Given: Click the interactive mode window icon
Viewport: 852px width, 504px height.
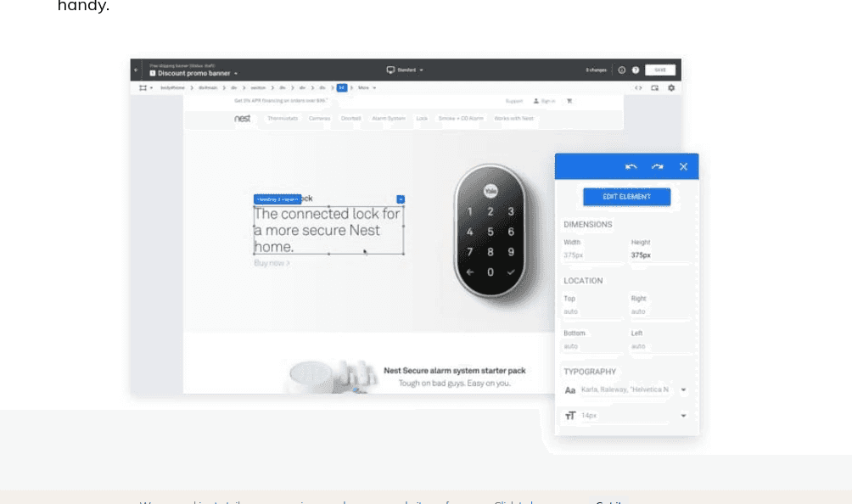Looking at the screenshot, I should pos(655,88).
